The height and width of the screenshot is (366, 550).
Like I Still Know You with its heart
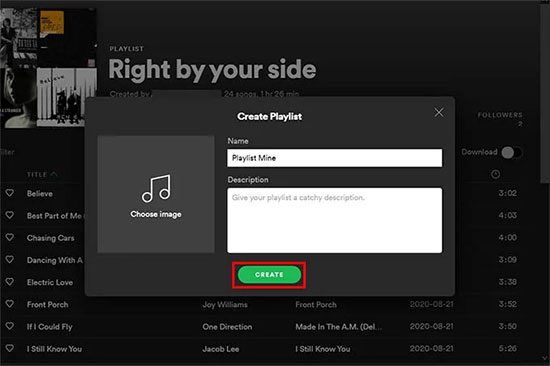click(x=10, y=348)
